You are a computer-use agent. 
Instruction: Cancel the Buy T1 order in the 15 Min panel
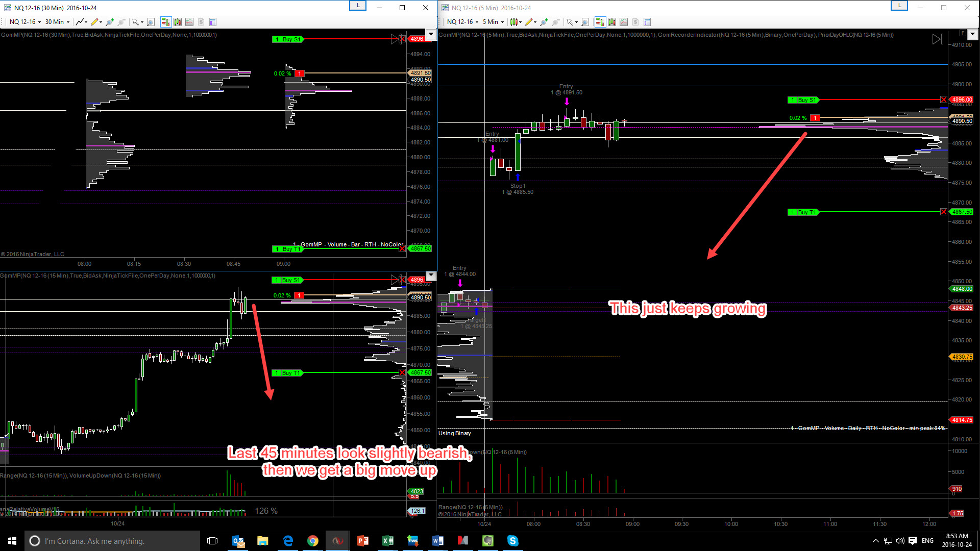(x=402, y=373)
